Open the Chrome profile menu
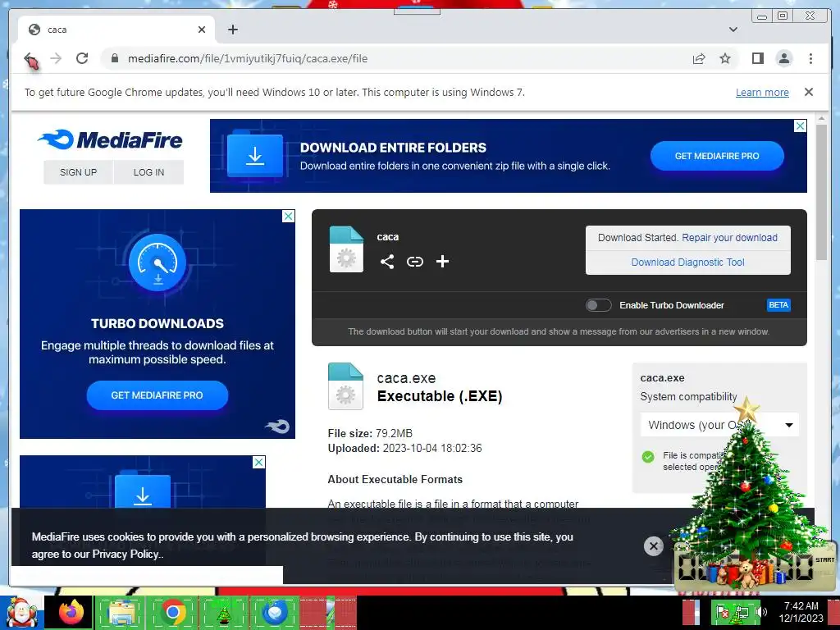Viewport: 840px width, 630px height. pyautogui.click(x=783, y=58)
